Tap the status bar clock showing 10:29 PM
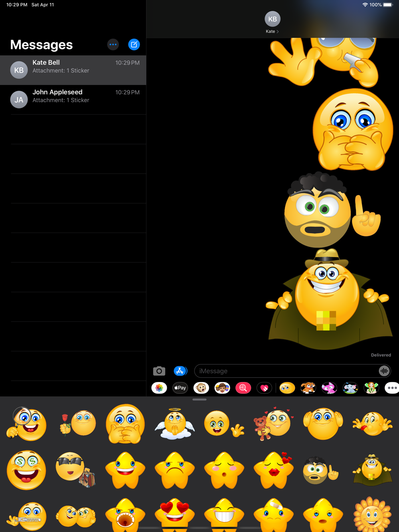The image size is (399, 532). [17, 5]
